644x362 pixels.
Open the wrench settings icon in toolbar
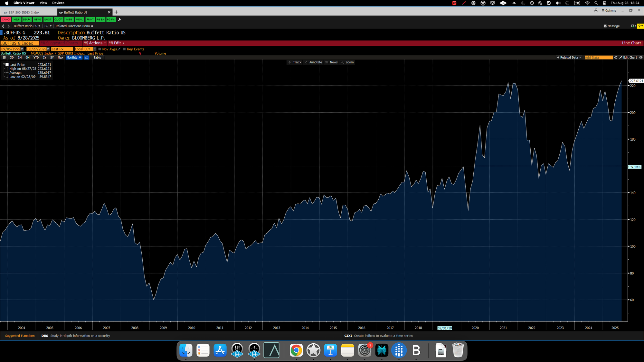coord(120,20)
